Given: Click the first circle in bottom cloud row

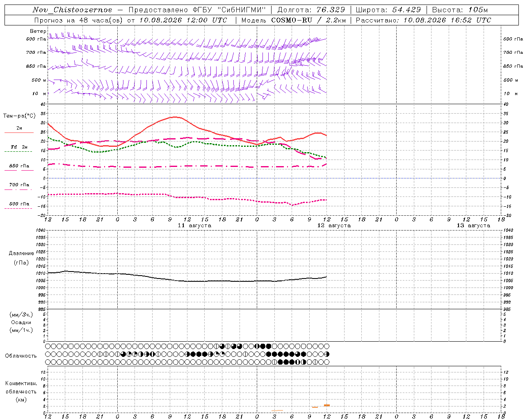Looking at the screenshot, I should coord(48,362).
